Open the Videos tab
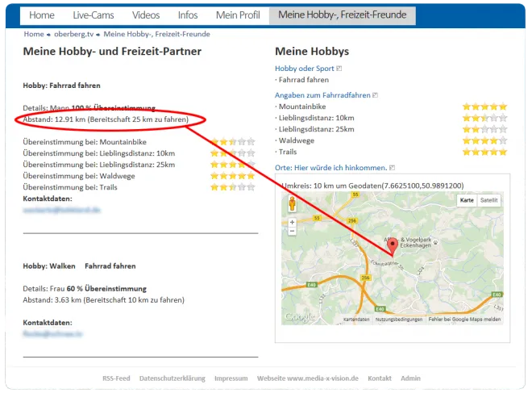Screen dimensions: 532x393 (x=146, y=15)
